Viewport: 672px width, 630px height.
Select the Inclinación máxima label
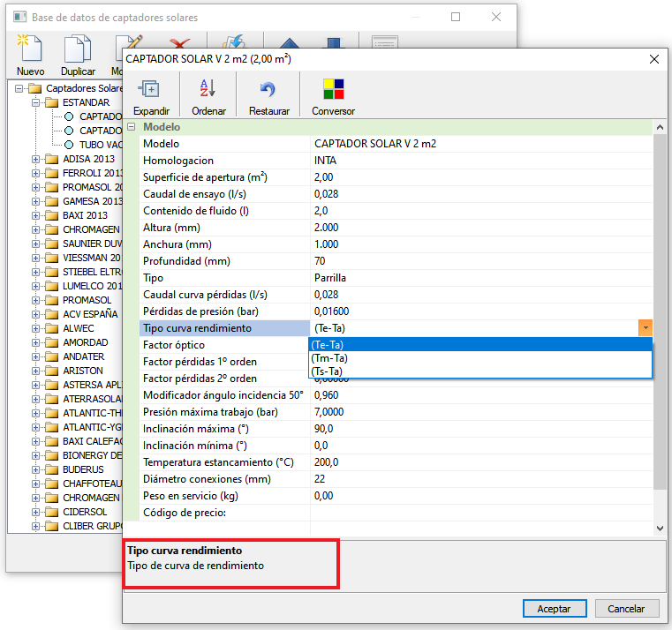pos(196,429)
